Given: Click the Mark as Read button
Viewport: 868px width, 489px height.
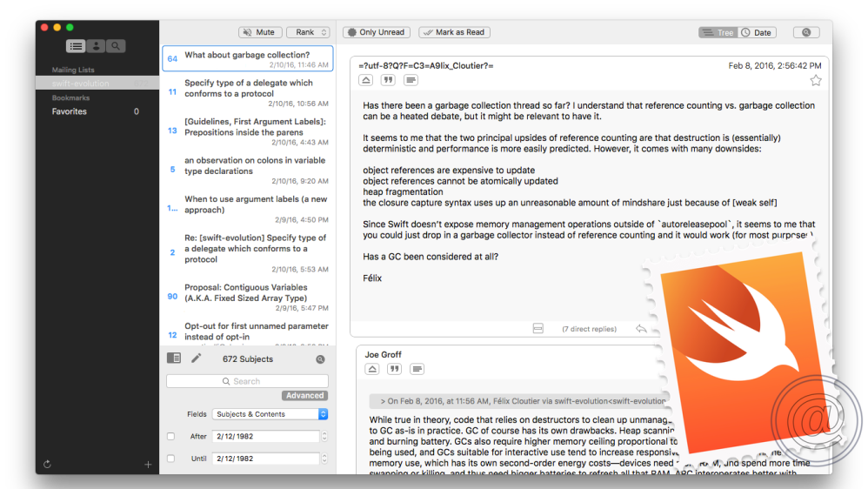Looking at the screenshot, I should pos(454,32).
